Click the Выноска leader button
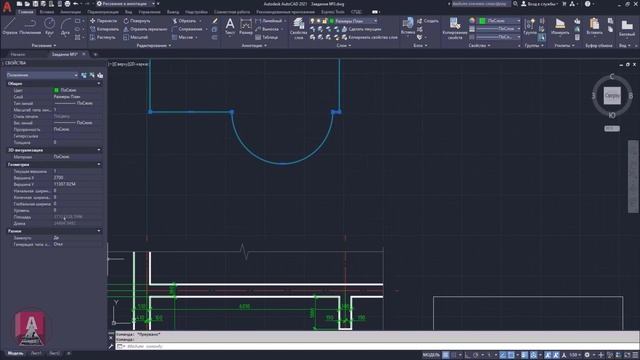Viewport: 640px width, 360px height. pos(268,29)
